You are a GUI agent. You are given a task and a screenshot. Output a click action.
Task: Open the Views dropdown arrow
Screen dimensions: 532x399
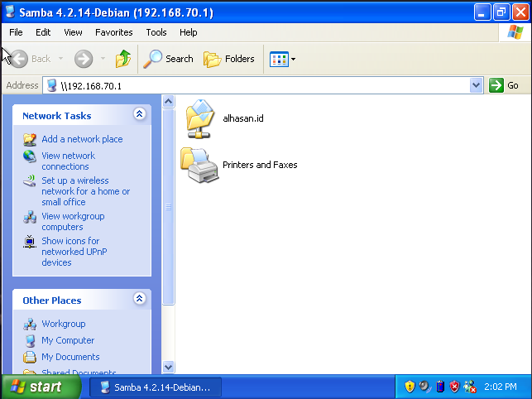(293, 59)
